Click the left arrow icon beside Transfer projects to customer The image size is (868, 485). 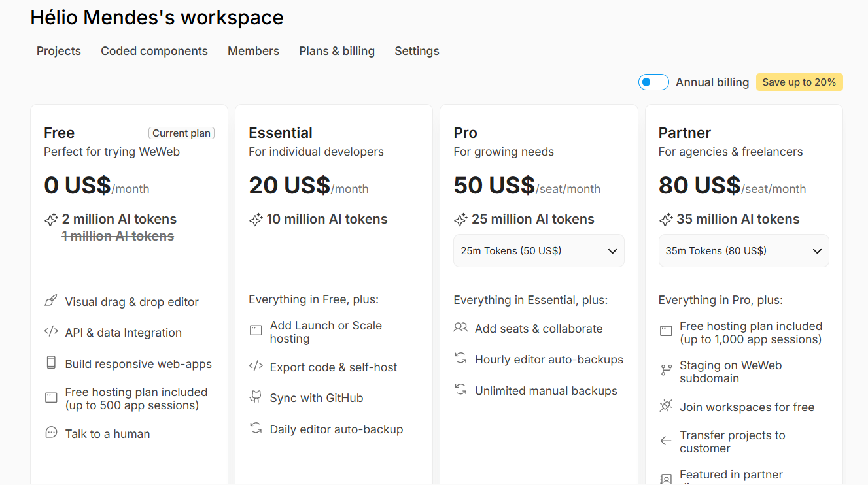pyautogui.click(x=666, y=441)
